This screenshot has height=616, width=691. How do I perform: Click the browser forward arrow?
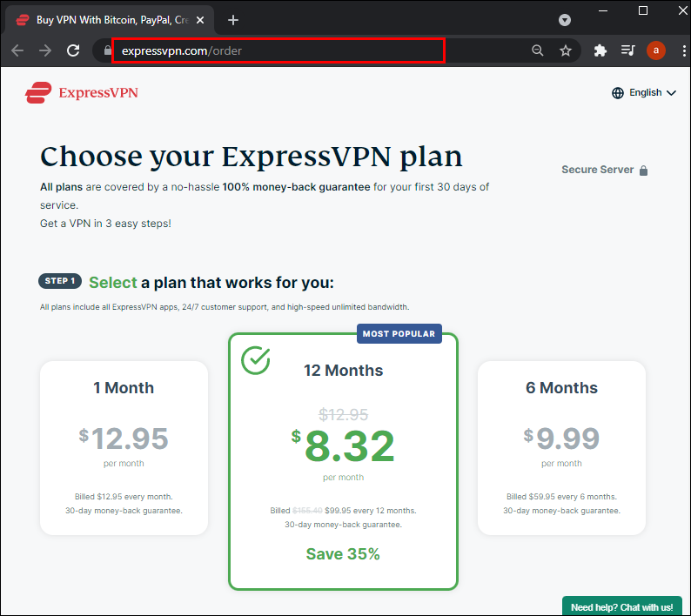45,50
